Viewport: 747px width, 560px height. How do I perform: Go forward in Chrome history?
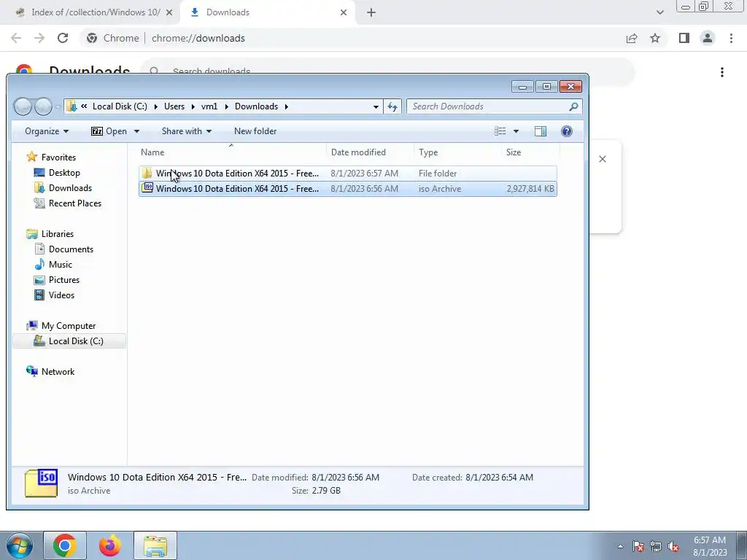(39, 38)
